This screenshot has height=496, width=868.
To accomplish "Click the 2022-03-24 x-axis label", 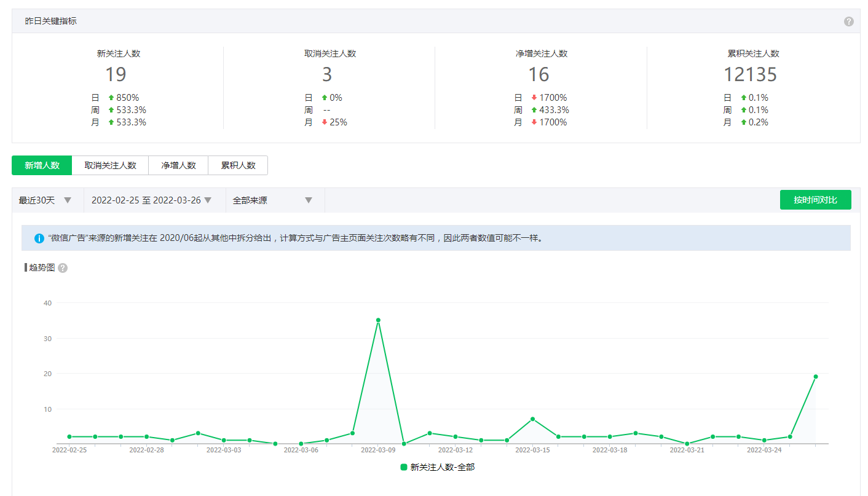I will click(x=764, y=450).
